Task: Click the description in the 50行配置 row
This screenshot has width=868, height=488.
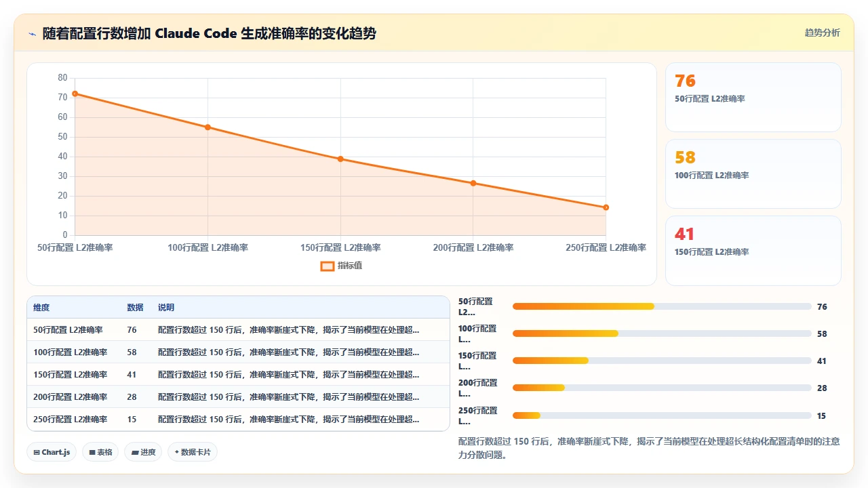Action: (288, 330)
